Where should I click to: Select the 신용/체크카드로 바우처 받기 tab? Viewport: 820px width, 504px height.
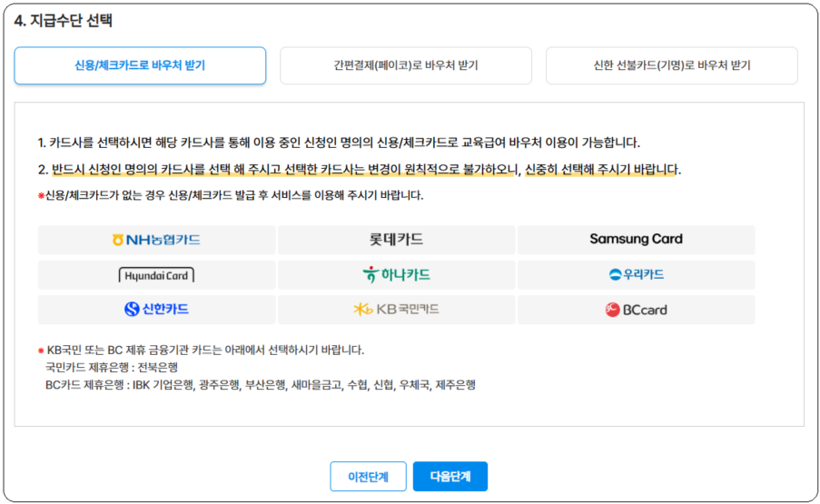pyautogui.click(x=140, y=65)
